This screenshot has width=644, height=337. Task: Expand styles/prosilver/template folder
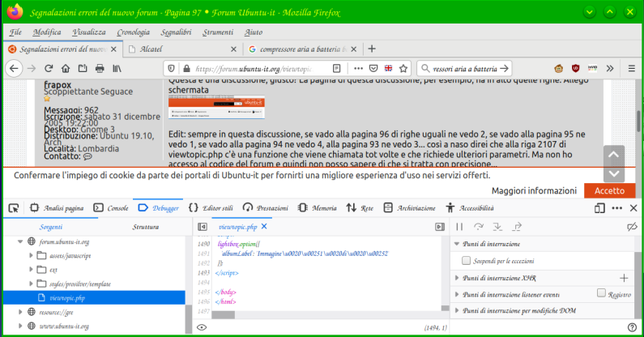click(31, 284)
